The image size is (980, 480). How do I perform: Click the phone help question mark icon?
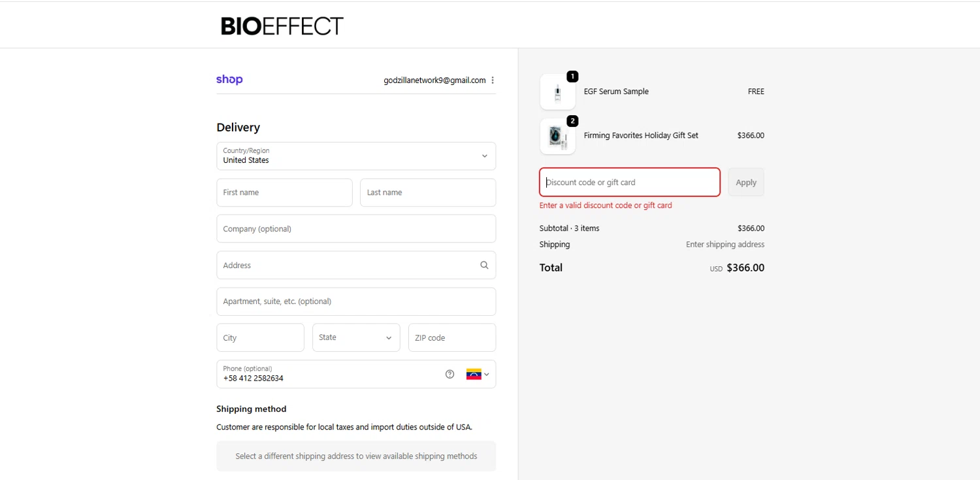449,374
